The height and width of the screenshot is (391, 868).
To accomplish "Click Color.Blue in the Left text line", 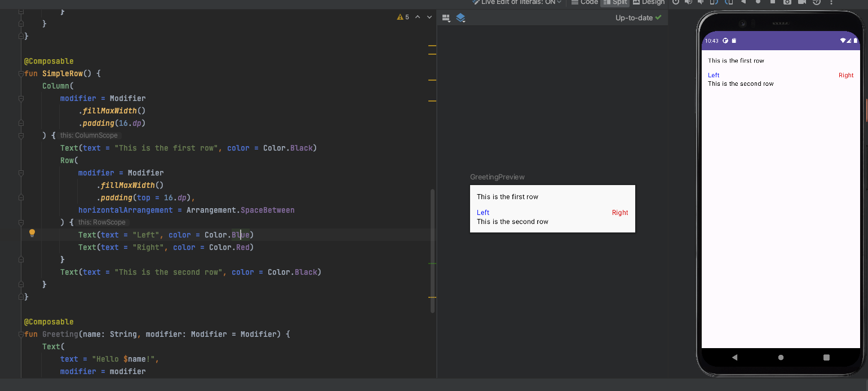I will point(227,235).
